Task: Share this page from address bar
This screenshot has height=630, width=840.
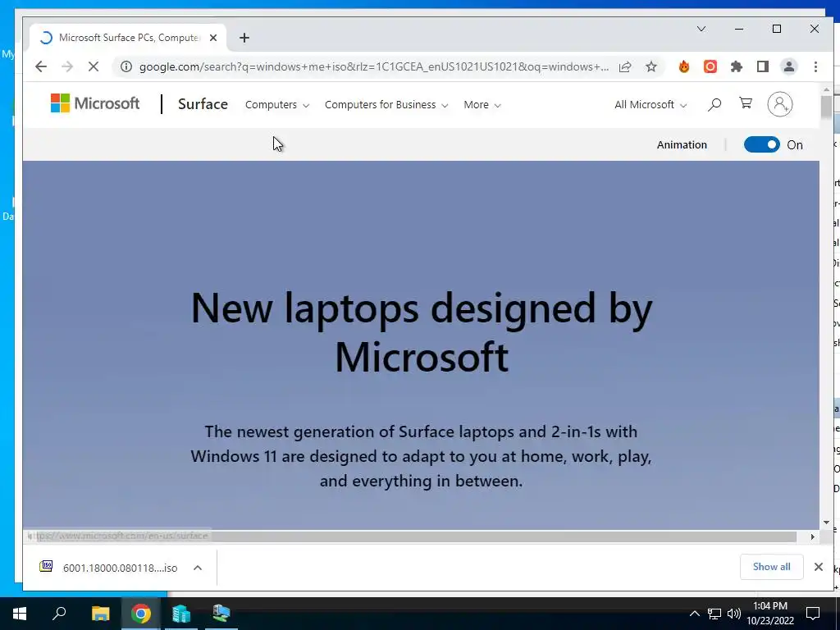Action: tap(624, 66)
